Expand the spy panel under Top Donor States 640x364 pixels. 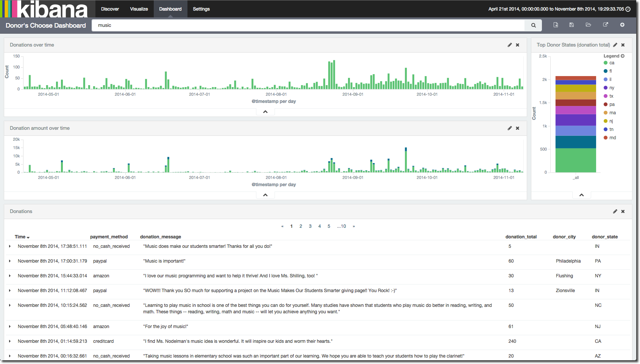pos(581,195)
